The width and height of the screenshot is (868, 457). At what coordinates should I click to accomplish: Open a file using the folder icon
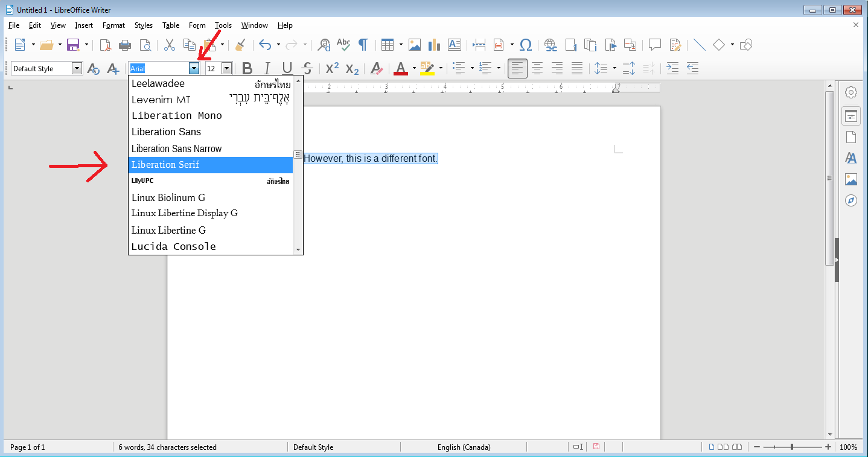tap(46, 45)
